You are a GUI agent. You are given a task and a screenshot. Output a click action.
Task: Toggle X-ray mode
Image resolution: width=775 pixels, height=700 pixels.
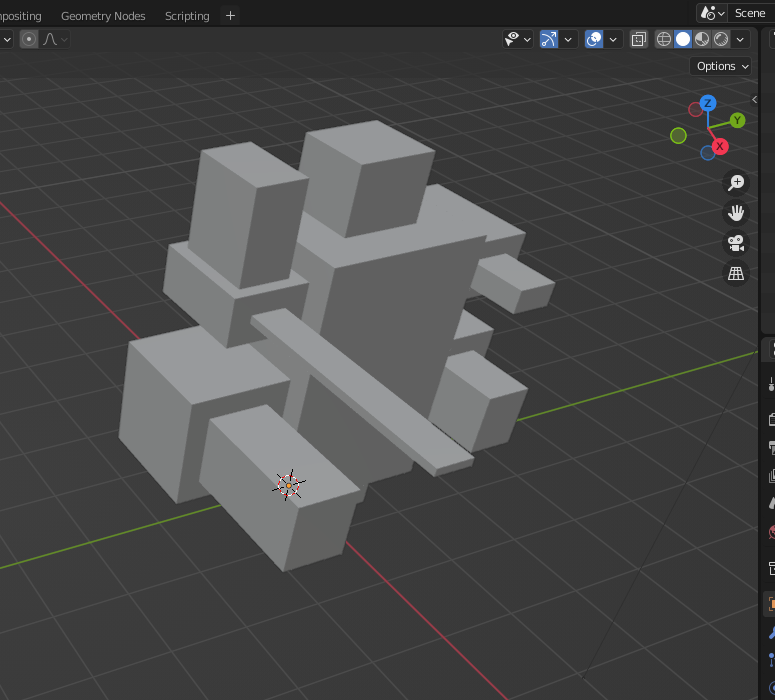coord(639,39)
